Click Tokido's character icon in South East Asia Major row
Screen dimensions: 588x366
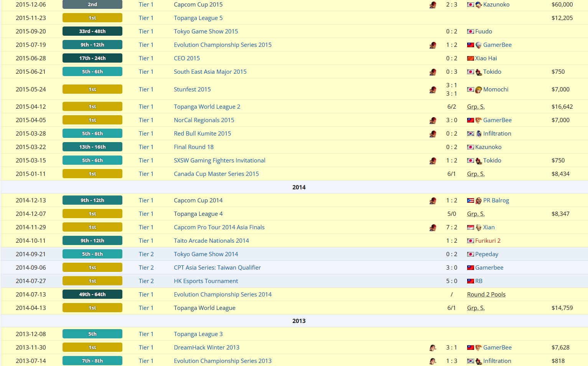(478, 72)
